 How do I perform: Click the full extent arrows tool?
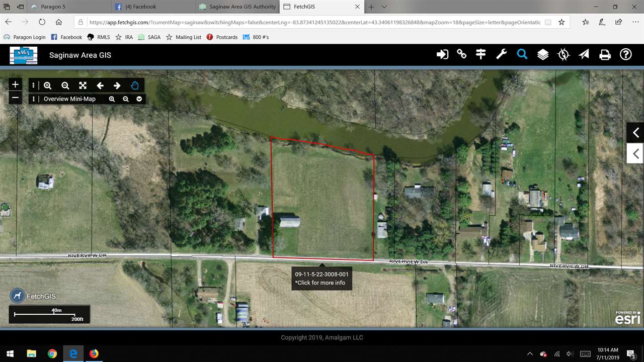pyautogui.click(x=83, y=85)
